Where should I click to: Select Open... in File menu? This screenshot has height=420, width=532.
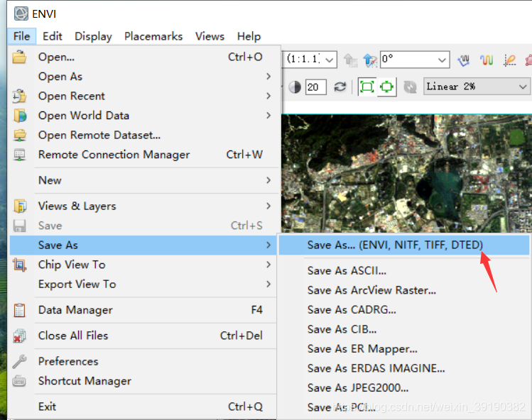144,57
